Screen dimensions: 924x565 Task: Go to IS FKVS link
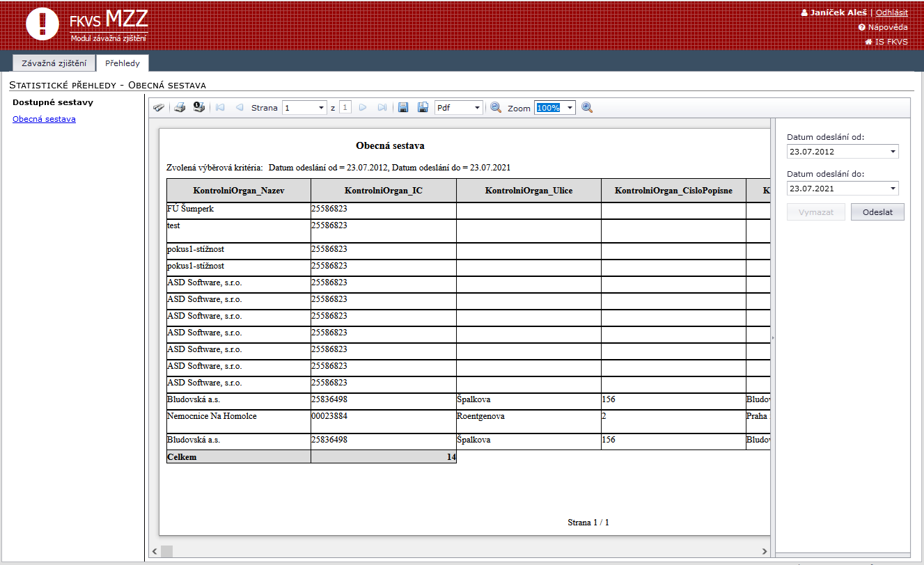(891, 42)
